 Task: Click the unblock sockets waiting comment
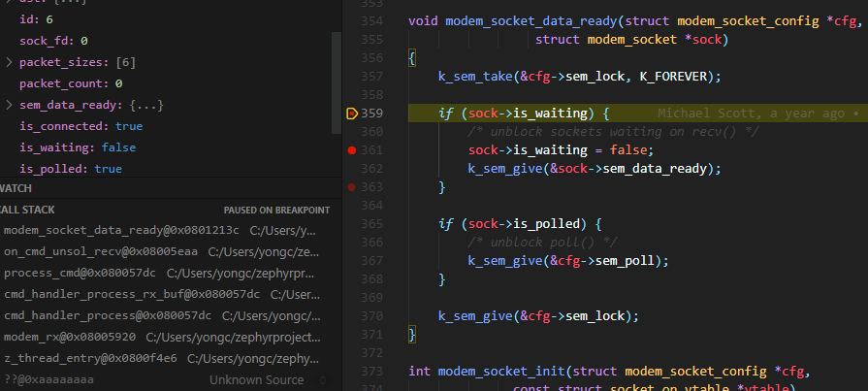[x=613, y=132]
